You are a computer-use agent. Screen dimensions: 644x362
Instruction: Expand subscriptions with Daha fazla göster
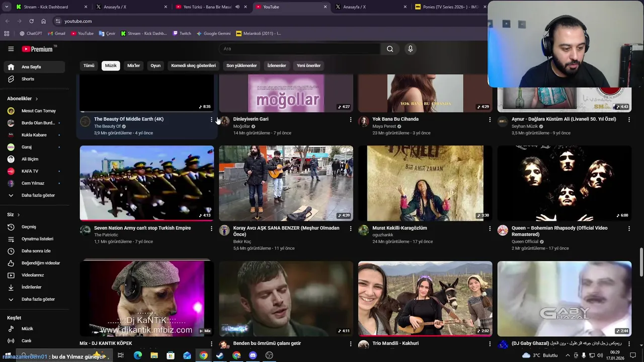pos(34,196)
